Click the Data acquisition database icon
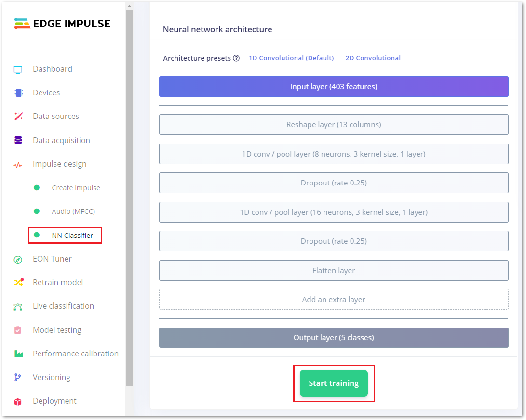The width and height of the screenshot is (526, 420). (18, 140)
